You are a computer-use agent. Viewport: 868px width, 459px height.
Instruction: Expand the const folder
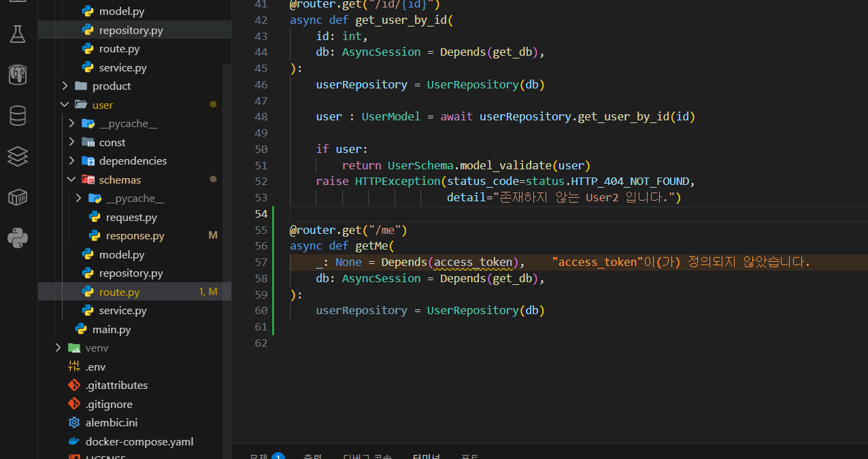pyautogui.click(x=72, y=142)
